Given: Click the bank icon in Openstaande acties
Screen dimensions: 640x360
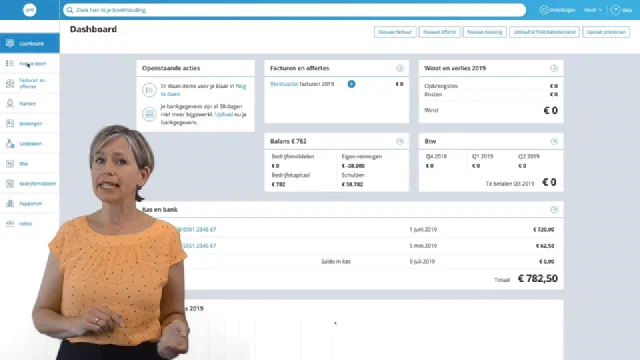Looking at the screenshot, I should [x=149, y=114].
